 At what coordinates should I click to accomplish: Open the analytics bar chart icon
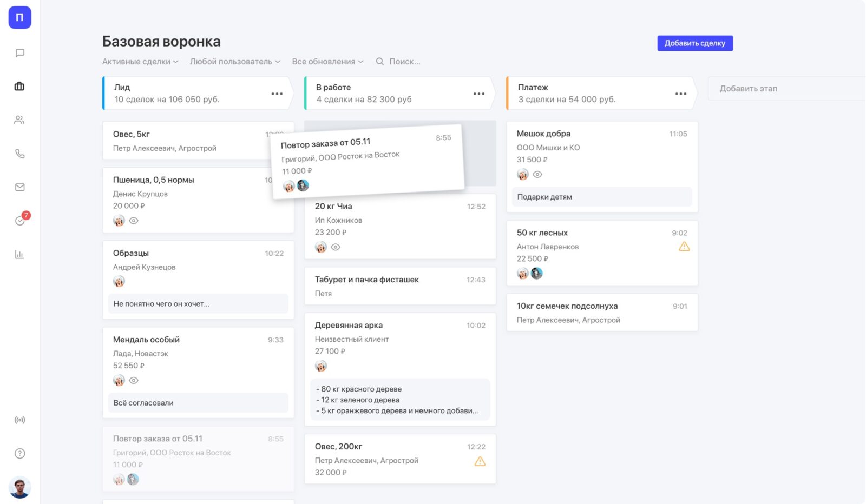coord(19,254)
